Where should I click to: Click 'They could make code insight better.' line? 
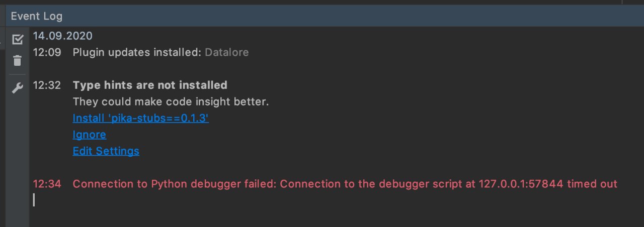[x=171, y=101]
